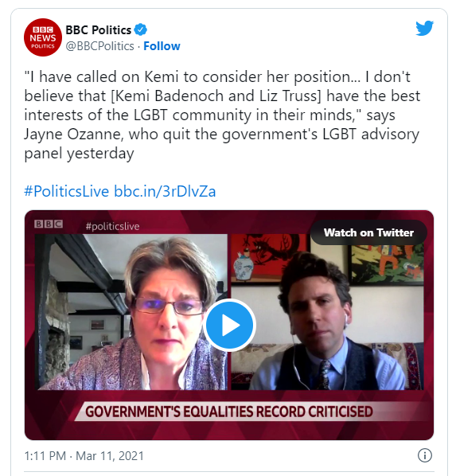This screenshot has height=476, width=456.
Task: Play the embedded video
Action: point(229,325)
